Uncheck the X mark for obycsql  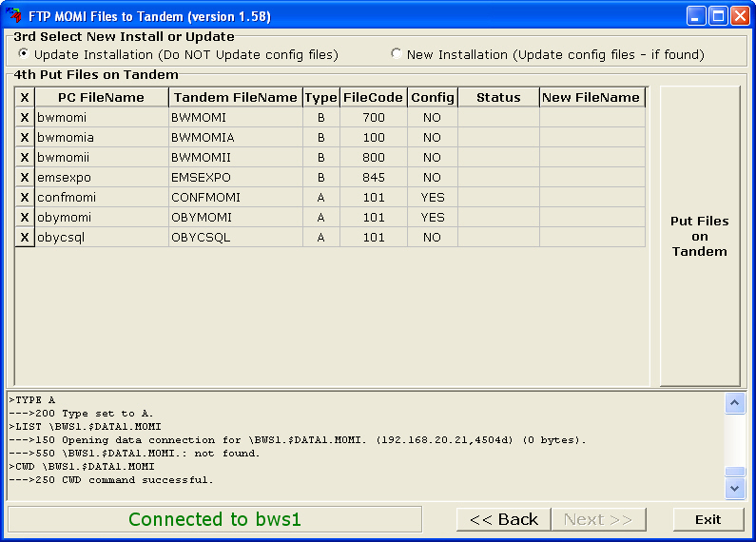[25, 238]
